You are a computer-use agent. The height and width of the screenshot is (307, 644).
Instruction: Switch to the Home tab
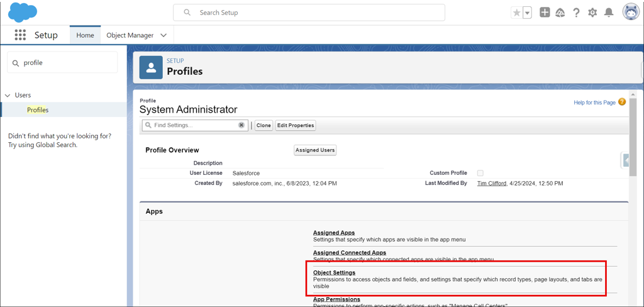85,35
